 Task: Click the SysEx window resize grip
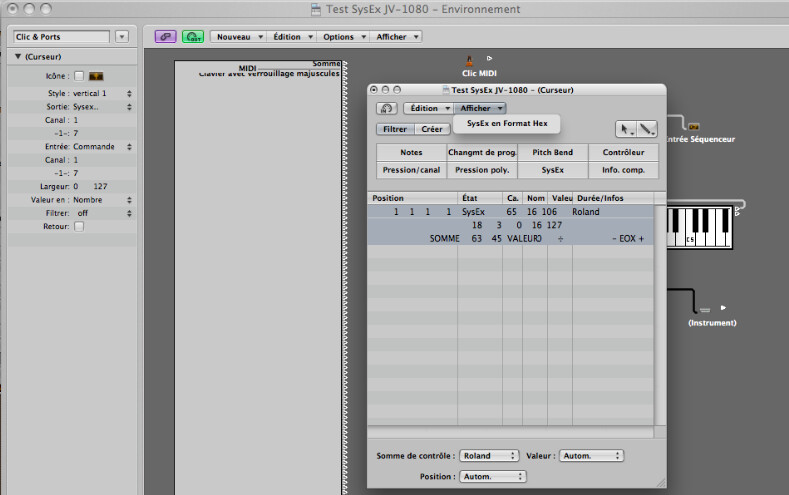(661, 482)
